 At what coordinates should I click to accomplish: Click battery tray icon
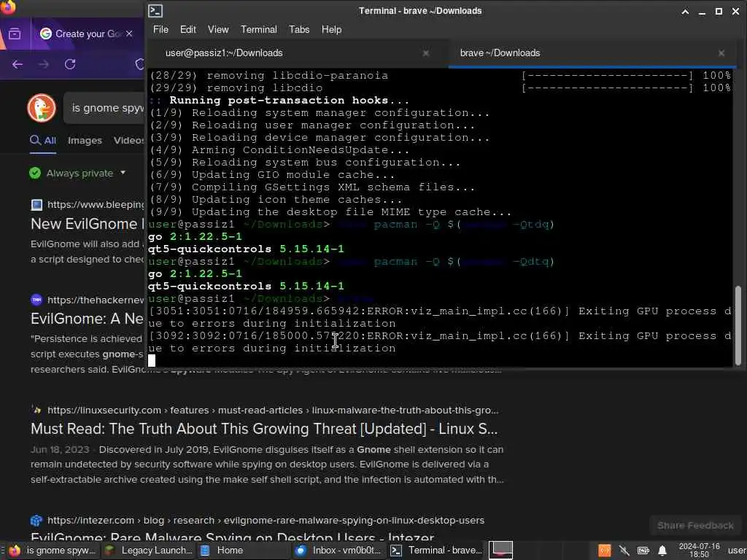click(643, 551)
